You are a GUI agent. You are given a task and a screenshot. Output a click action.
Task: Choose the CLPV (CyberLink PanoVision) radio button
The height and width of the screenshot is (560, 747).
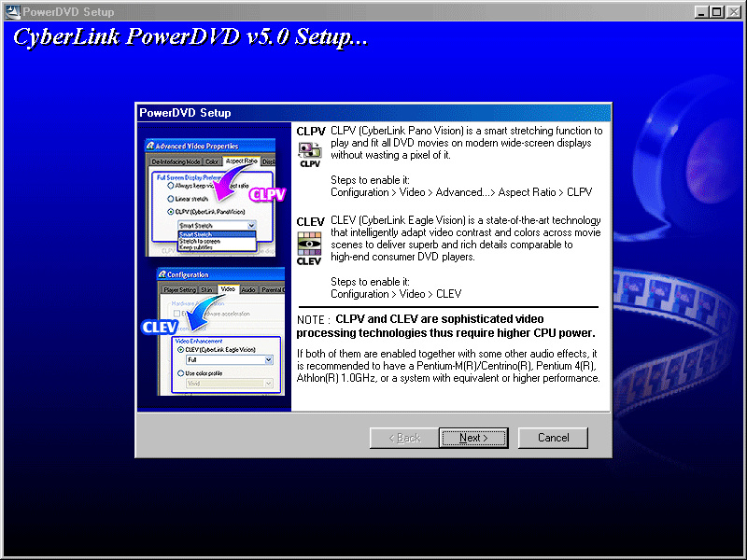(170, 212)
